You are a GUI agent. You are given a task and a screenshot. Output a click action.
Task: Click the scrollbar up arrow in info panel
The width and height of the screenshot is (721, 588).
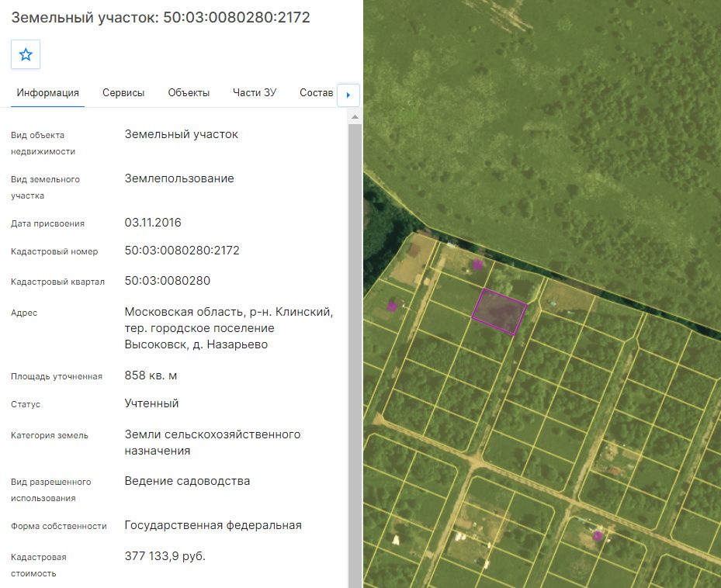355,117
